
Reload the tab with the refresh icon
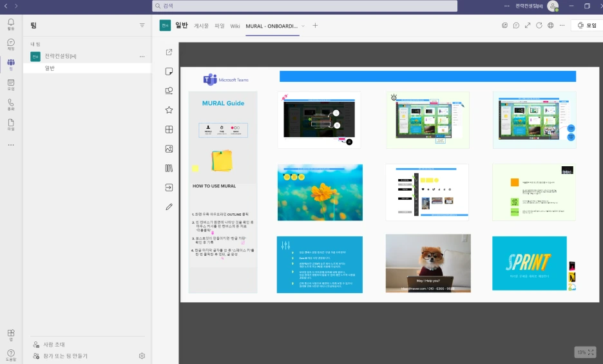click(539, 25)
